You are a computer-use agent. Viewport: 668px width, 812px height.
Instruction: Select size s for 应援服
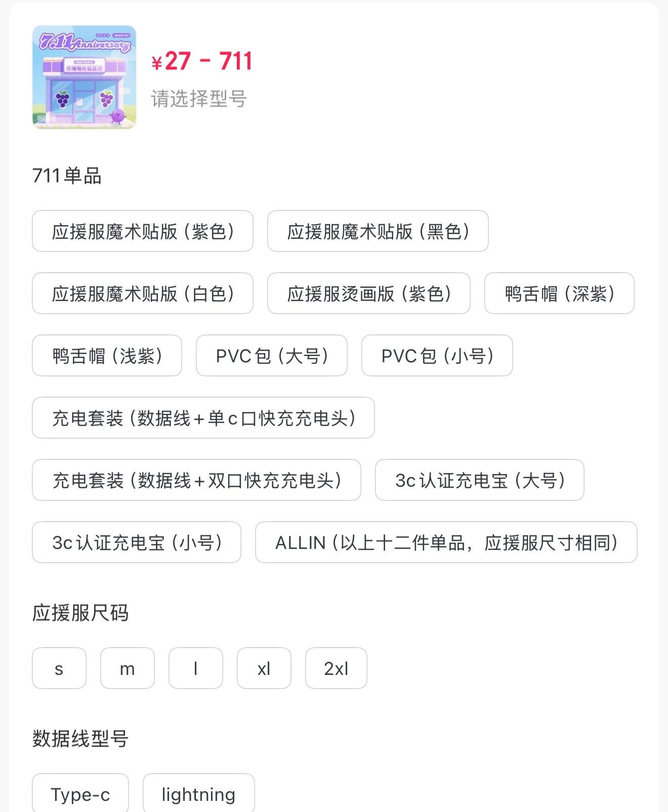click(x=59, y=668)
